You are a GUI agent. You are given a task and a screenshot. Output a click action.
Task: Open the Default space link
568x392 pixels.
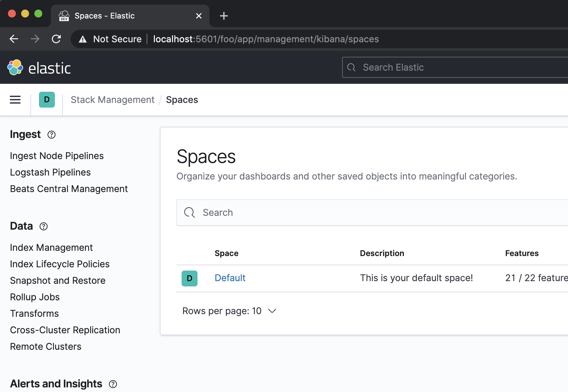click(x=230, y=278)
